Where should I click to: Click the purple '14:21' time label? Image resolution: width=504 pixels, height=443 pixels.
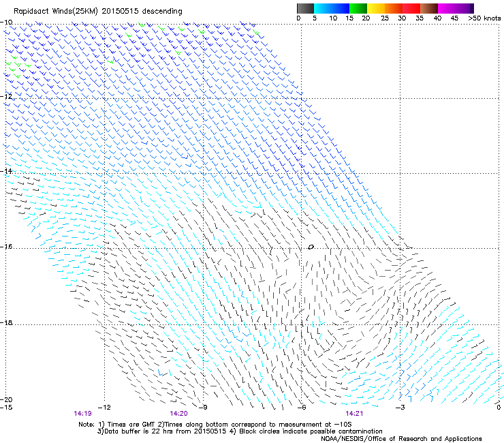(x=354, y=414)
